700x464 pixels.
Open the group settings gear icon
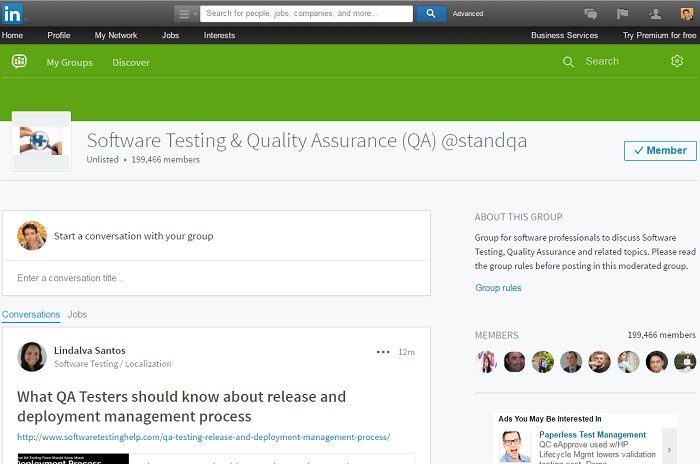tap(677, 62)
